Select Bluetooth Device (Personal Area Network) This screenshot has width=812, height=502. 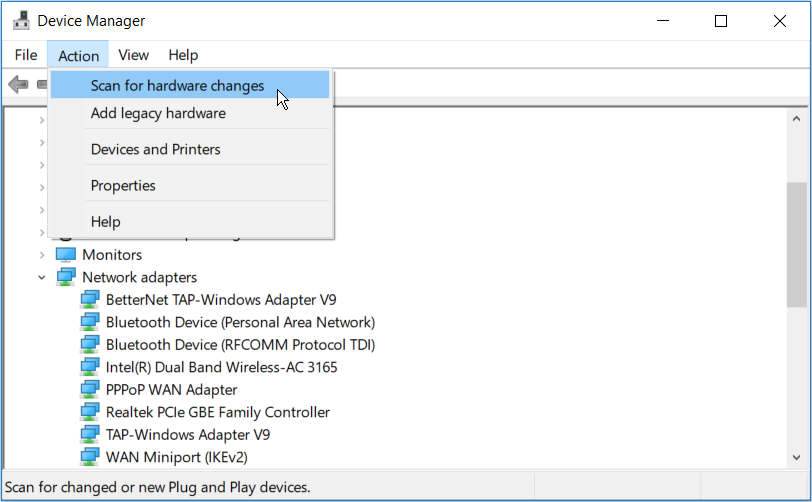(240, 322)
